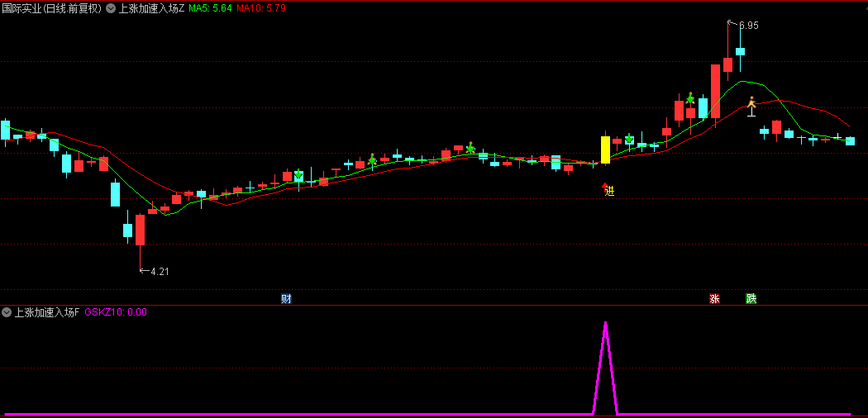Select the sub-indicator name 上涨加速入场F

47,311
